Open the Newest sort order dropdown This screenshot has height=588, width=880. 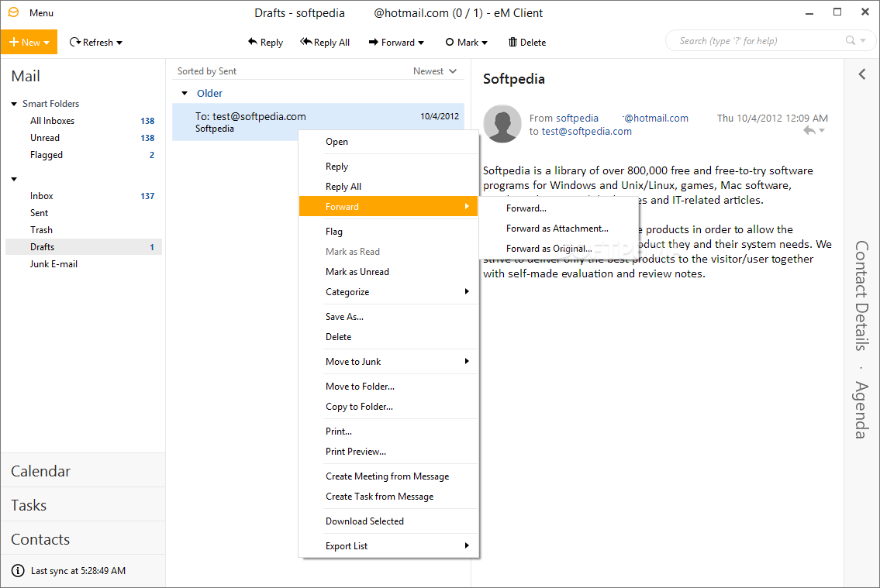pos(435,71)
